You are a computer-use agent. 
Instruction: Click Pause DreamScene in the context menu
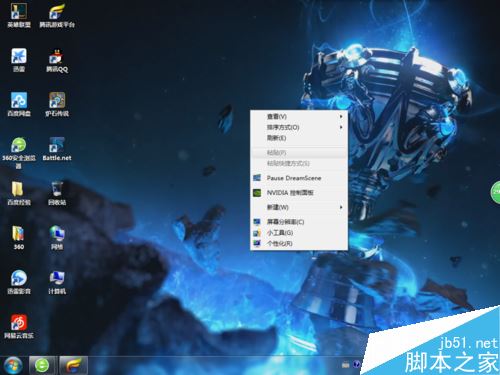pyautogui.click(x=299, y=178)
